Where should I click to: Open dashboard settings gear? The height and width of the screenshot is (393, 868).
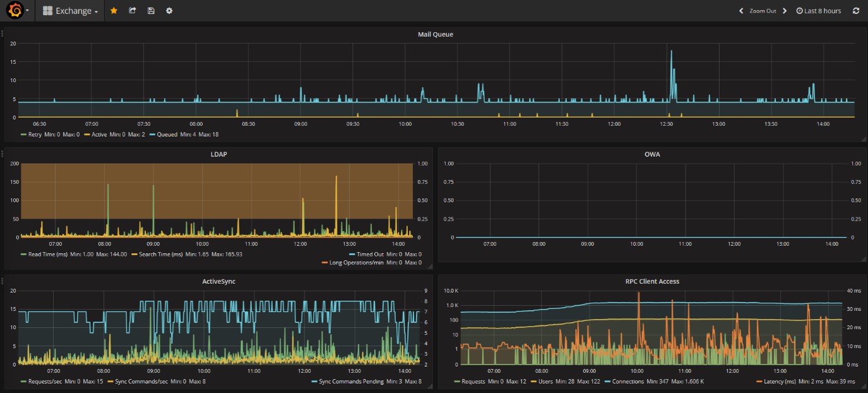[x=169, y=11]
